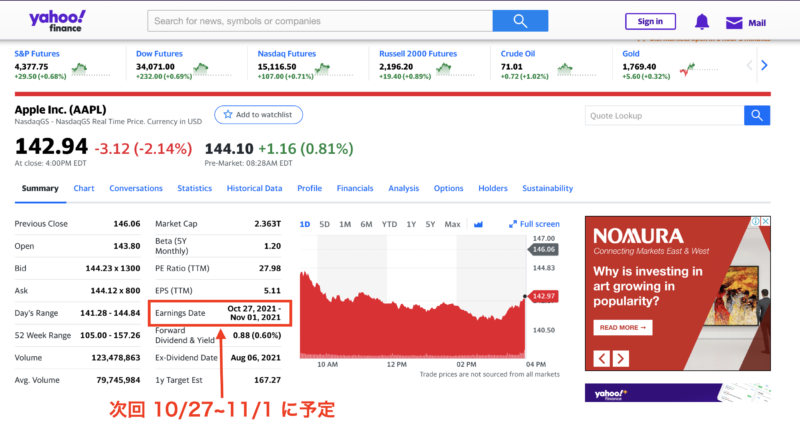The width and height of the screenshot is (800, 421).
Task: Focus the Quote Lookup input field
Action: click(x=664, y=116)
